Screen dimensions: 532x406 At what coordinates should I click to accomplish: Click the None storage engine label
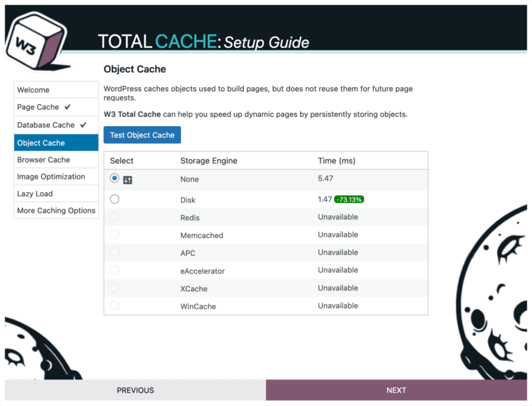coord(190,179)
